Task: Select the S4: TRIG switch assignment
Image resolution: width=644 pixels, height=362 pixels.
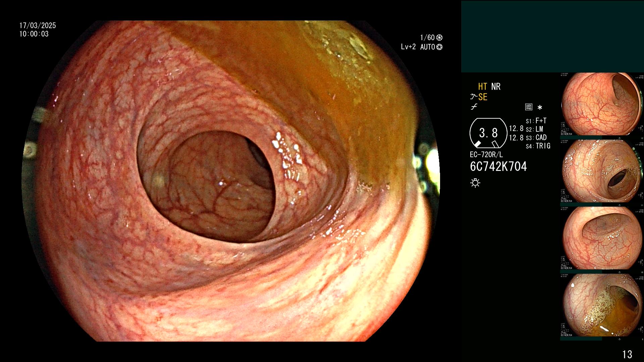Action: pyautogui.click(x=538, y=146)
